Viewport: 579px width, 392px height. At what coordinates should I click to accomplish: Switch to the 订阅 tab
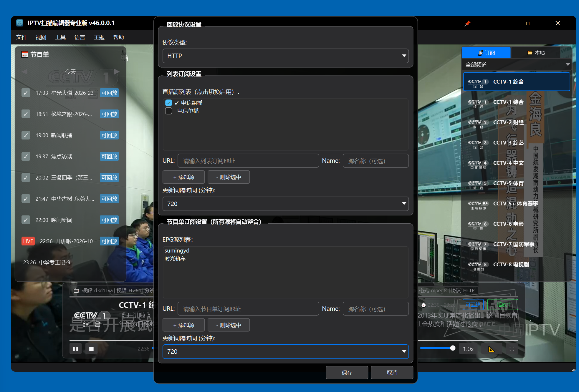point(486,53)
